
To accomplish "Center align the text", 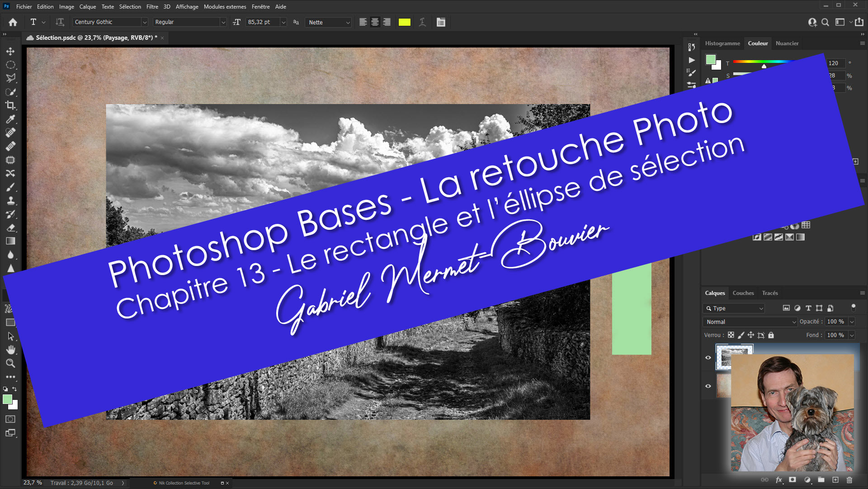I will (375, 22).
